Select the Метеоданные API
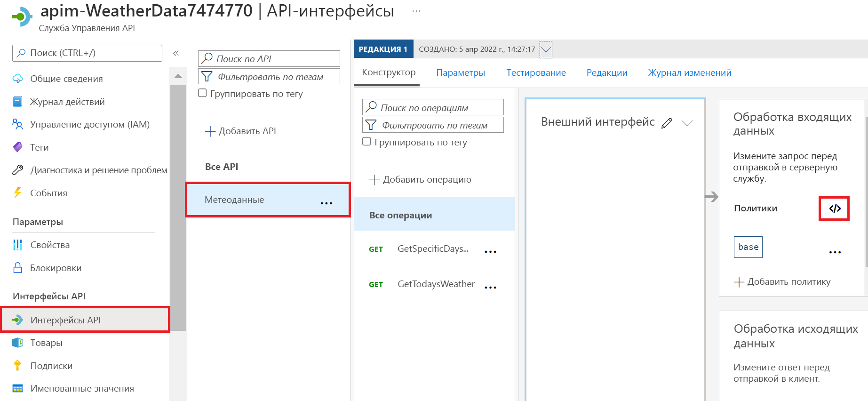868x401 pixels. point(268,200)
